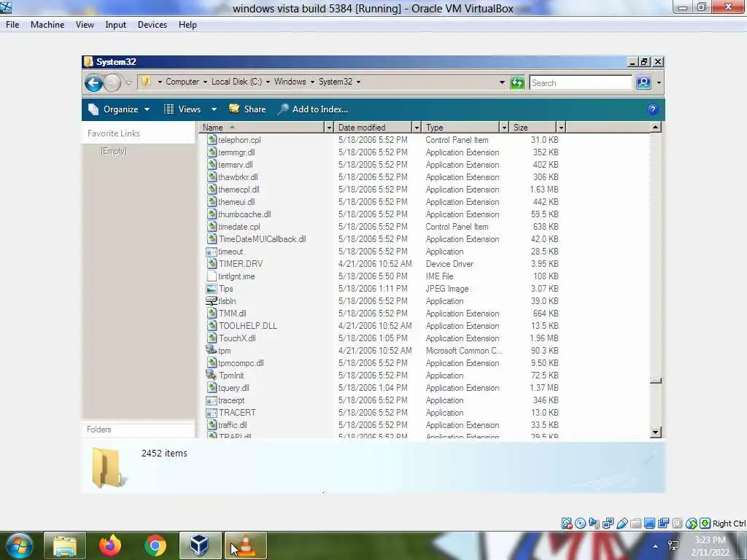Open the Organize dropdown menu
This screenshot has height=560, width=747.
click(119, 109)
